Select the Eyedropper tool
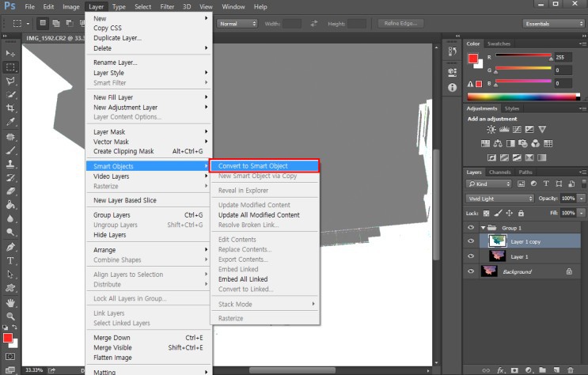 click(x=11, y=122)
